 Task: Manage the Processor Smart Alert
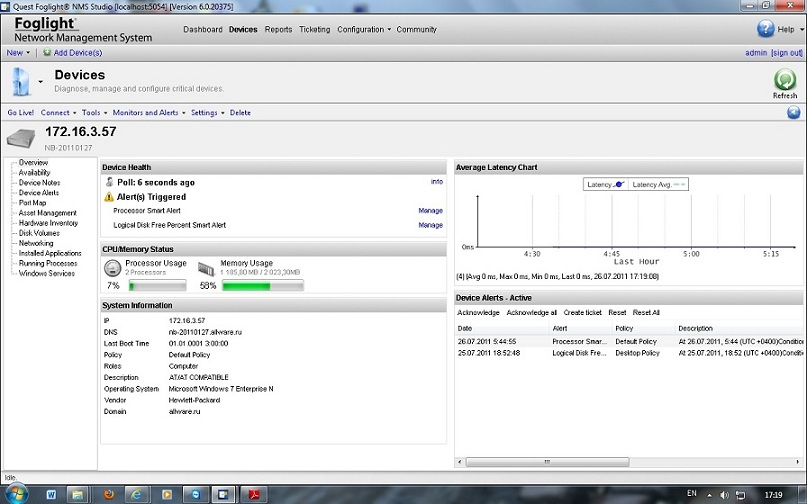coord(430,211)
